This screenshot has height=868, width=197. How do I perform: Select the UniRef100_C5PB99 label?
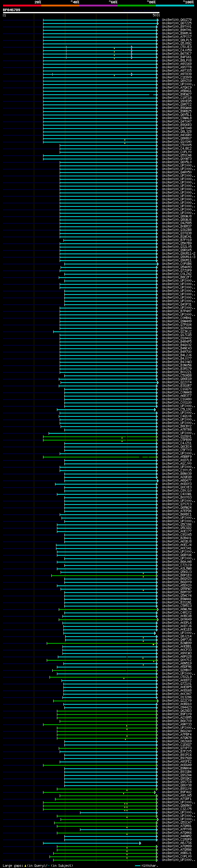click(177, 440)
